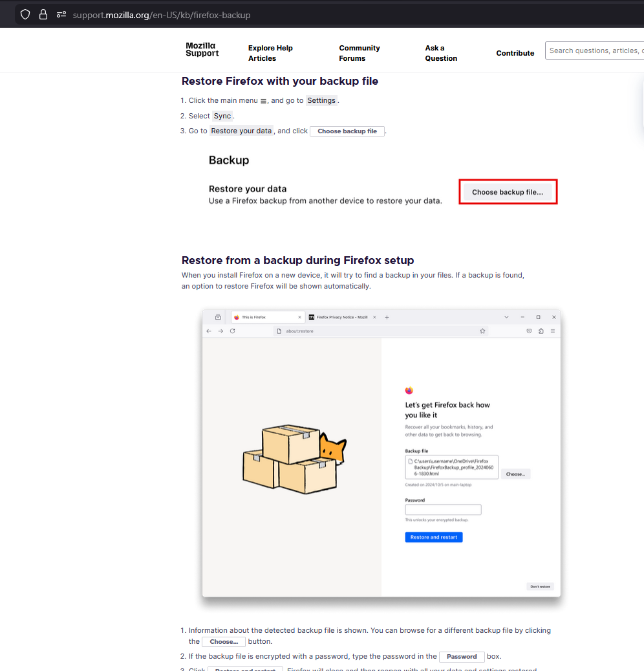Click the hamburger menu icon in embedded screenshot toolbar

pyautogui.click(x=553, y=331)
